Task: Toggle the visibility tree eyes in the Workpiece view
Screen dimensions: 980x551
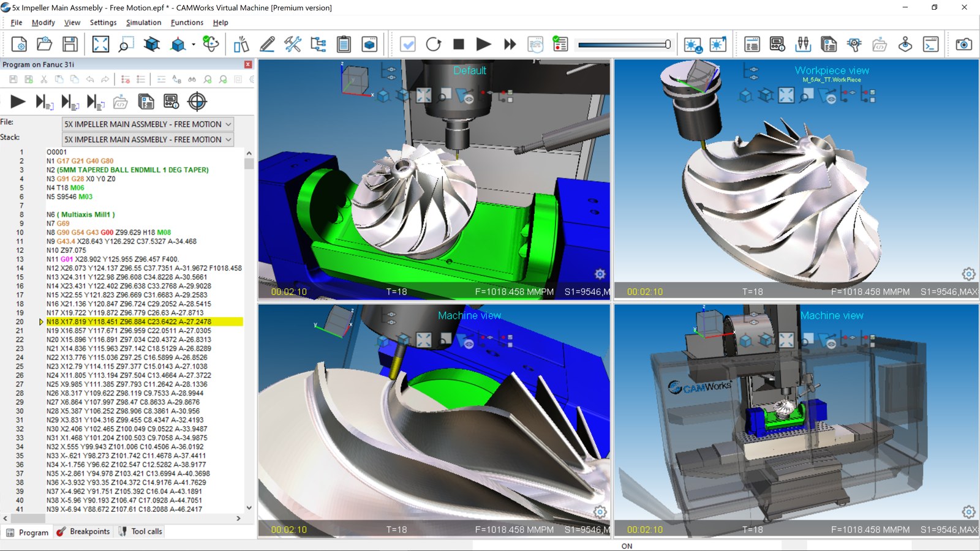Action: point(751,72)
